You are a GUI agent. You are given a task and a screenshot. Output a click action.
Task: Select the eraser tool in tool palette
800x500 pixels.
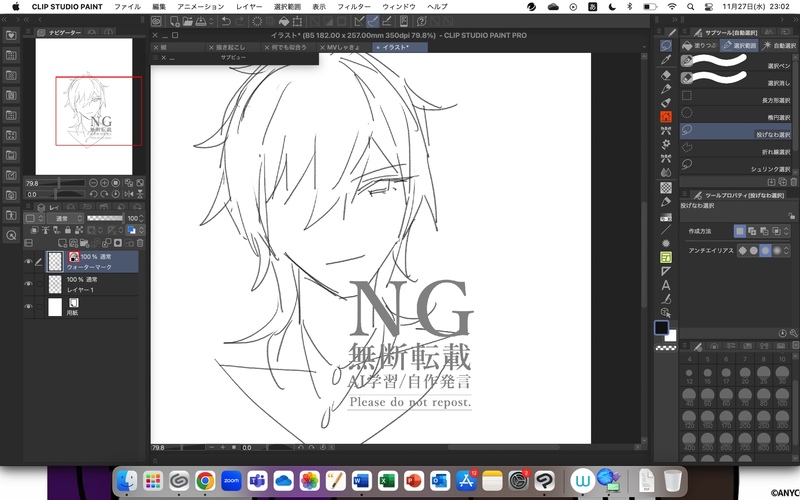pyautogui.click(x=666, y=75)
